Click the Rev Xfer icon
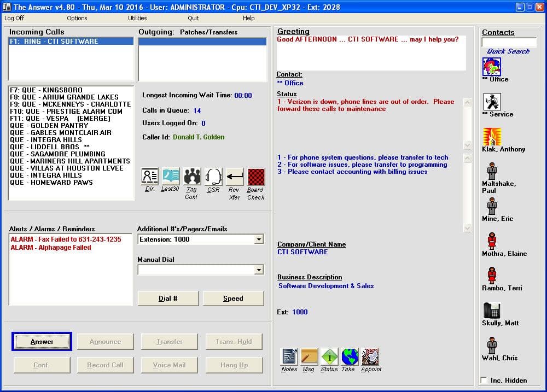The height and width of the screenshot is (392, 547). click(x=234, y=176)
